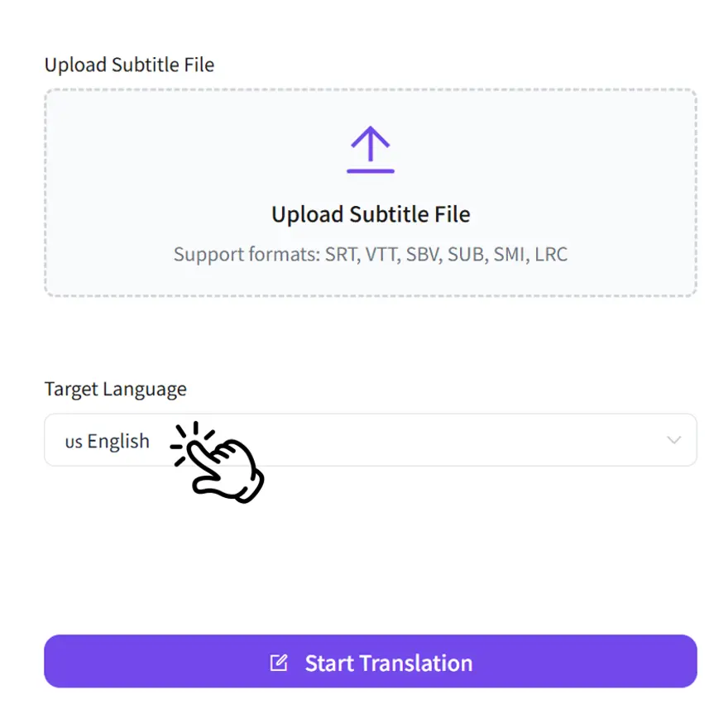This screenshot has width=728, height=728.
Task: Click the chevron on the language selector
Action: 673,440
